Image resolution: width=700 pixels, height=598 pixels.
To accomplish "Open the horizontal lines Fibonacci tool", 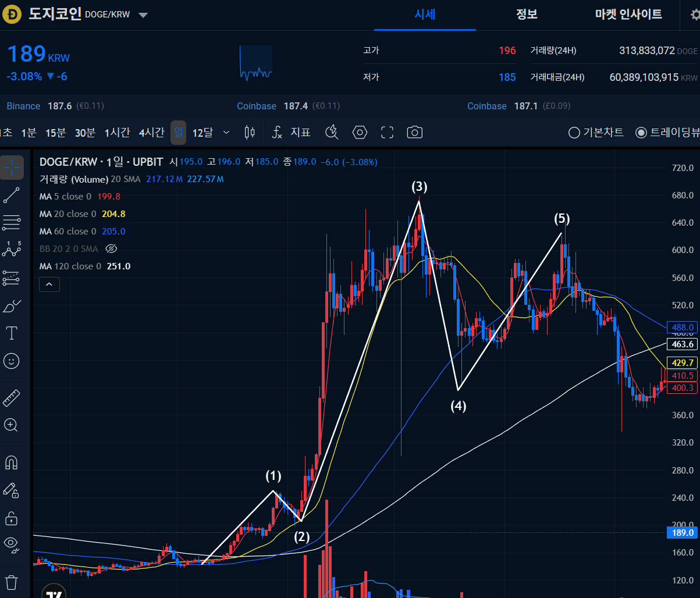I will (x=12, y=222).
